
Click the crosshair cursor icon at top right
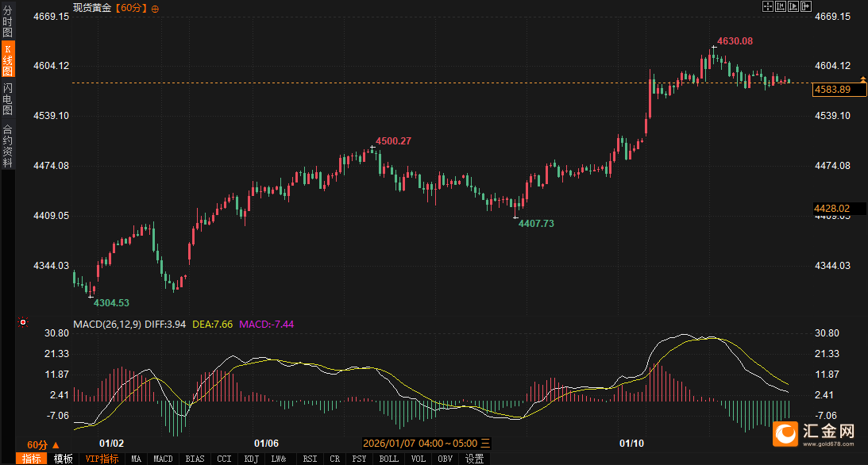pos(768,6)
